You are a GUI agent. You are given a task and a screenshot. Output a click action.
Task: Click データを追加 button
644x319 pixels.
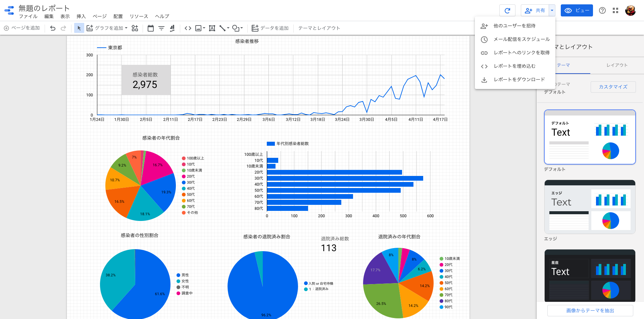click(270, 28)
